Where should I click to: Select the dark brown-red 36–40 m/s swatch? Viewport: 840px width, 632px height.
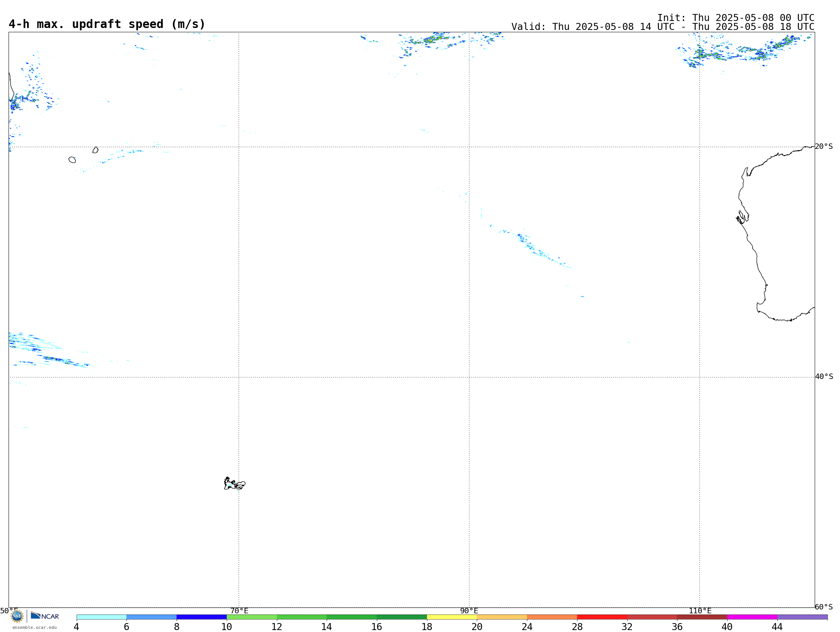point(702,617)
